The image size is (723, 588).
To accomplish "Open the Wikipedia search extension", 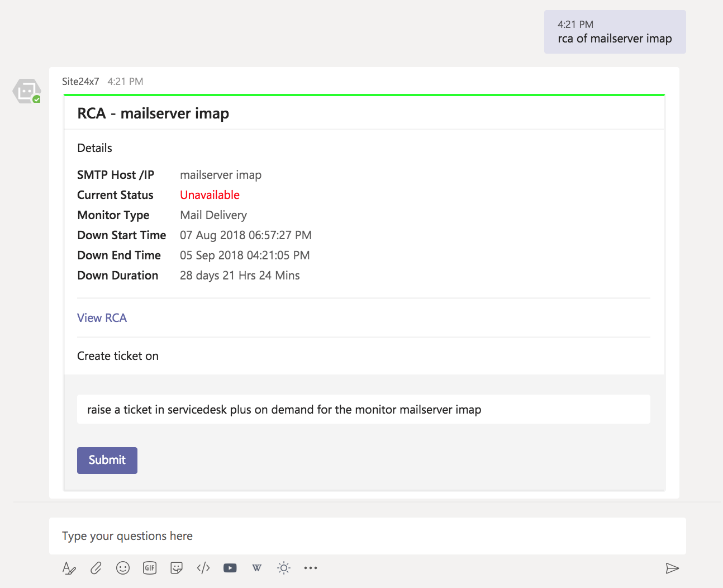I will (257, 568).
